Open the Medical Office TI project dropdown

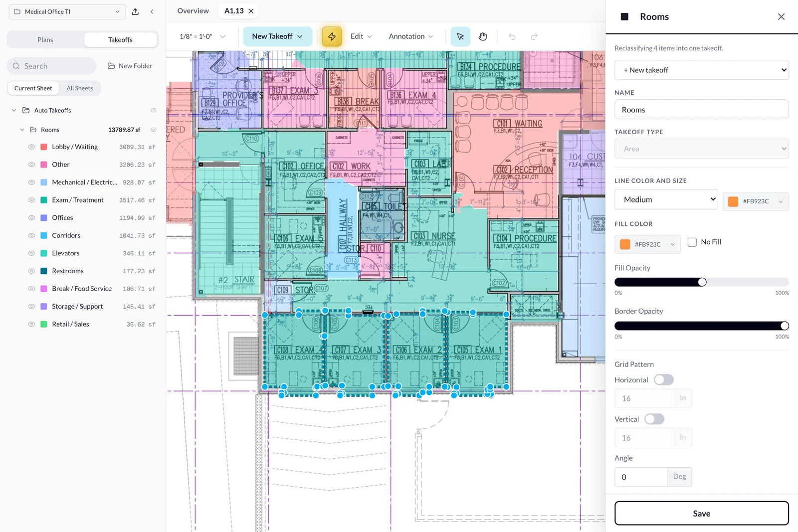click(x=67, y=11)
